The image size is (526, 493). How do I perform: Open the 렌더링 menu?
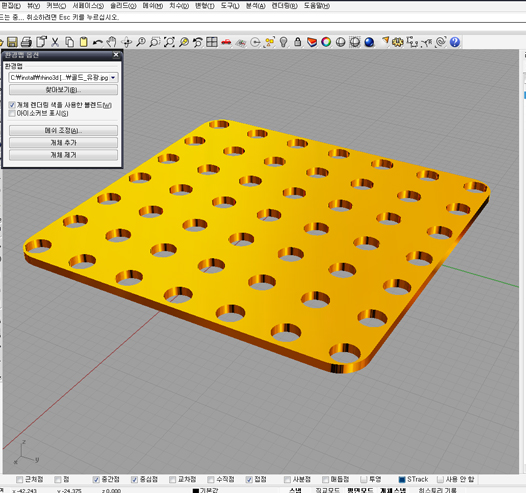tap(284, 6)
